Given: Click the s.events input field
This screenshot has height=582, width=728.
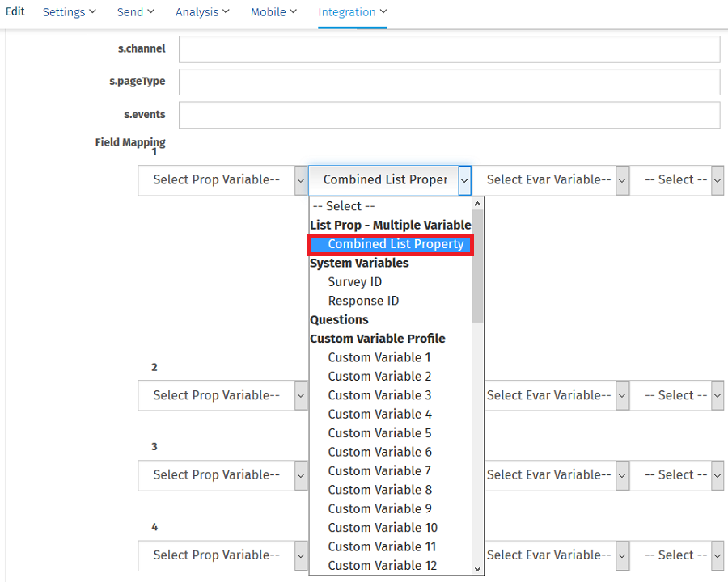Looking at the screenshot, I should coord(449,115).
